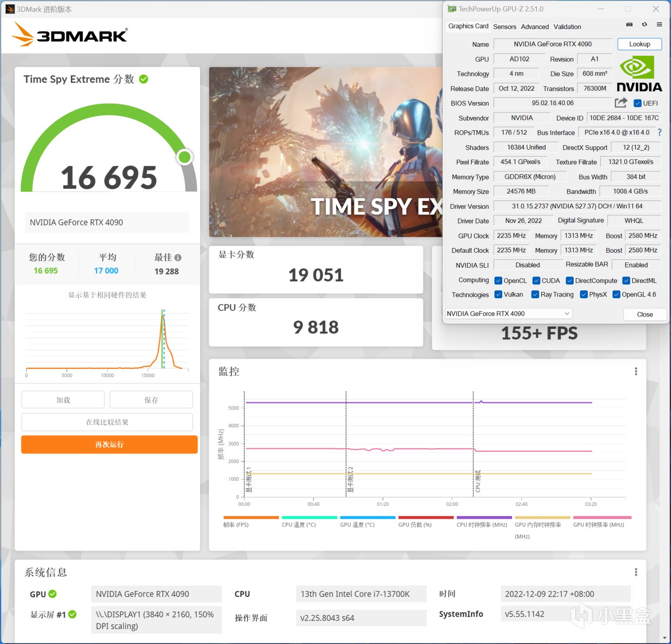Click the 显卡测试 1 marker in the chart
Image resolution: width=671 pixels, height=644 pixels.
coord(249,479)
